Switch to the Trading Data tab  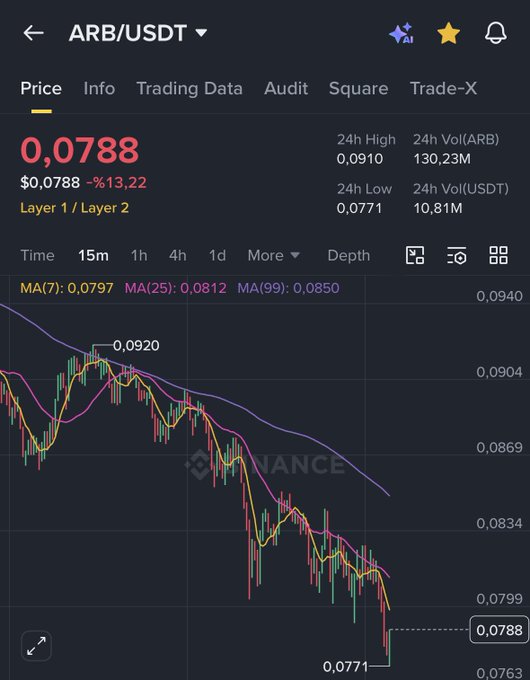(x=190, y=88)
